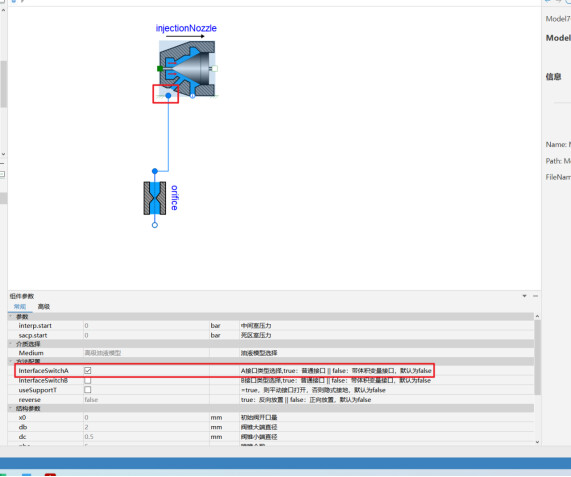Collapse the 参数 section

pos(11,316)
